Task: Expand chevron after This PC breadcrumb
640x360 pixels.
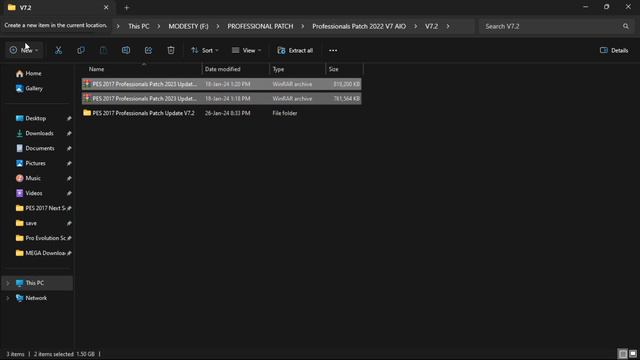Action: coord(159,26)
